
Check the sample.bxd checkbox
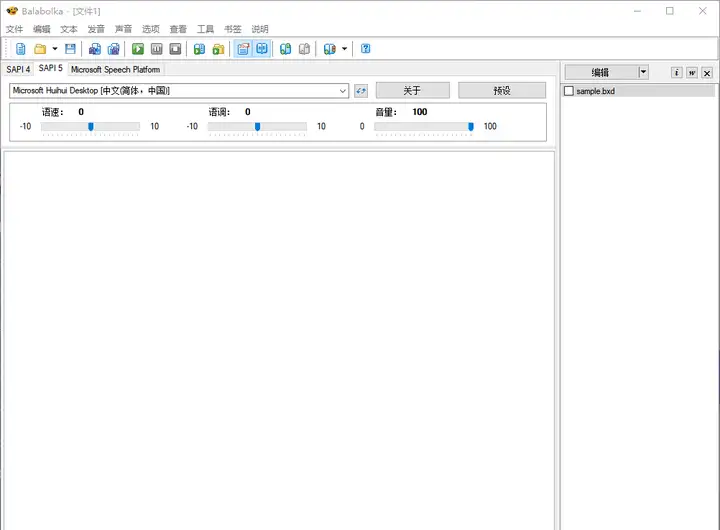coord(569,91)
